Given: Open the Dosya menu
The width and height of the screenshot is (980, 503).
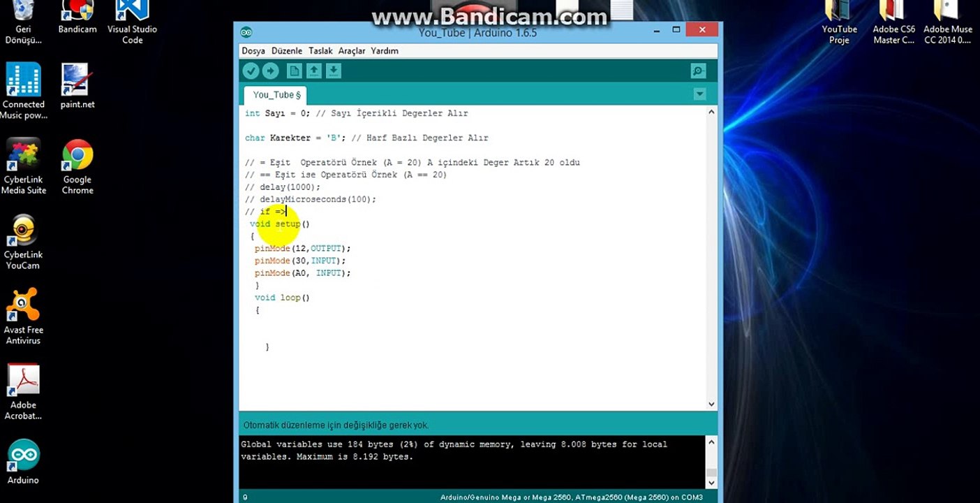Looking at the screenshot, I should [x=253, y=51].
